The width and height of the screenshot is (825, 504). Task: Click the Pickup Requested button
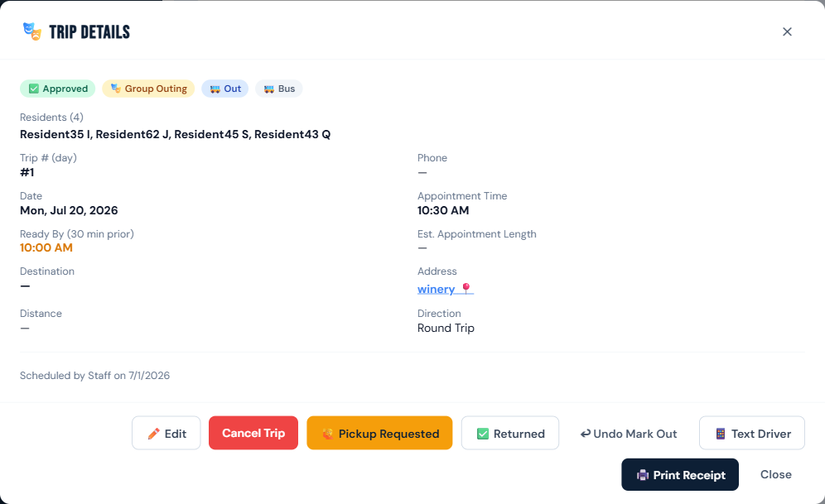tap(379, 433)
